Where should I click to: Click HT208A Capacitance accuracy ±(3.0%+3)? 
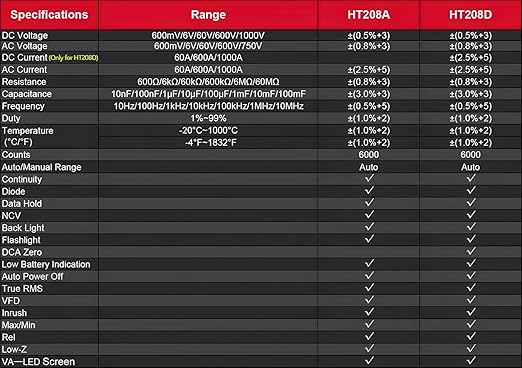[x=369, y=94]
